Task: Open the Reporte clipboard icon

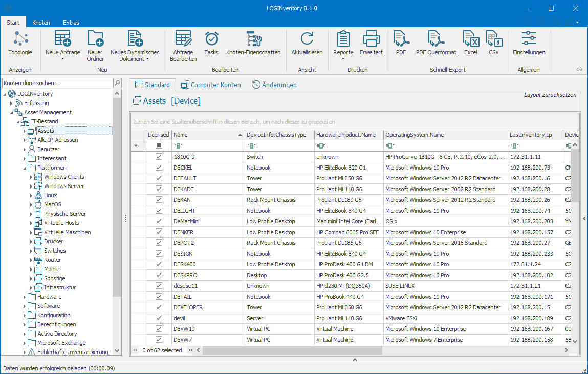Action: point(343,39)
